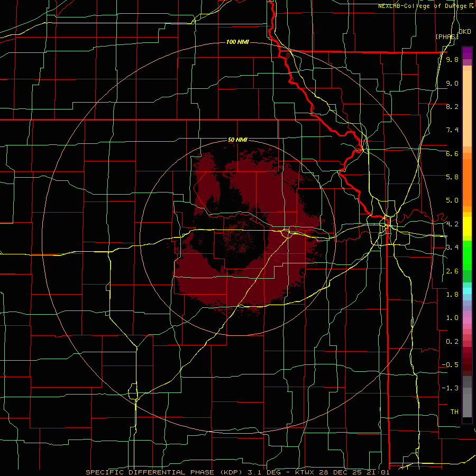Viewport: 476px width, 476px height.
Task: Click the "100 NMI" range ring label
Action: [237, 42]
